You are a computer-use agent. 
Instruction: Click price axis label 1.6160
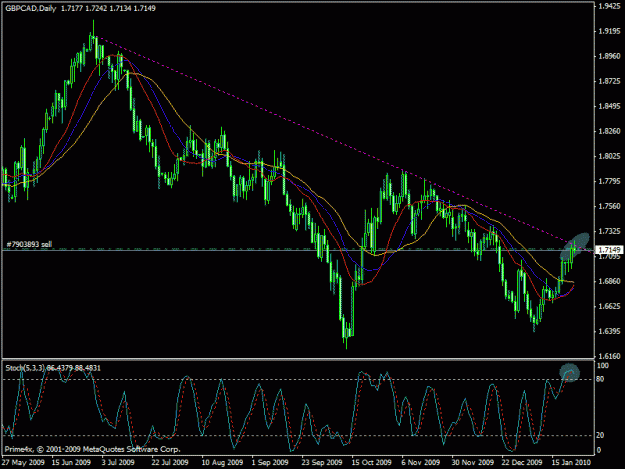click(609, 356)
